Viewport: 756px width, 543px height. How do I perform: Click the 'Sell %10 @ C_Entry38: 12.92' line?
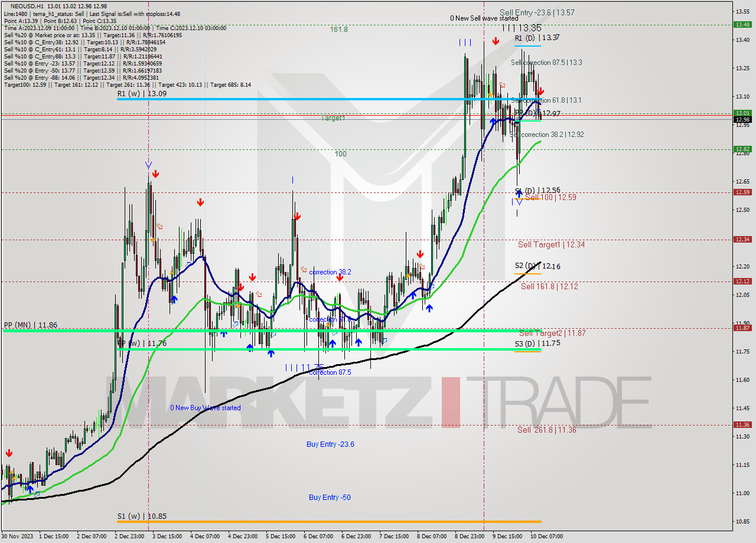[85, 42]
